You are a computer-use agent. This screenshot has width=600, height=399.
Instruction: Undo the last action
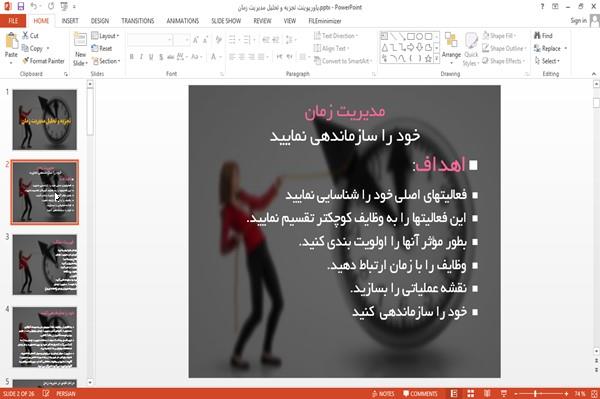tap(34, 6)
